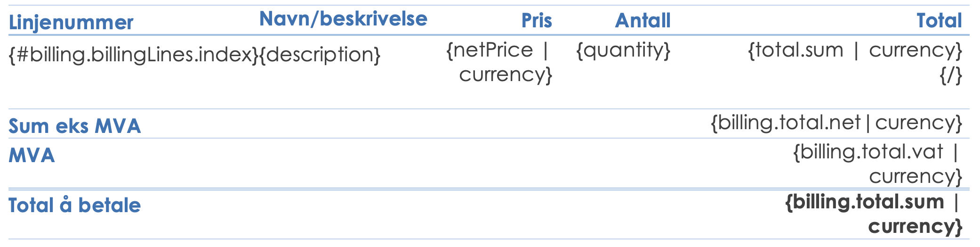Screen dimensions: 980x247
Task: Click the {billing.total.net placeholder text
Action: (786, 123)
